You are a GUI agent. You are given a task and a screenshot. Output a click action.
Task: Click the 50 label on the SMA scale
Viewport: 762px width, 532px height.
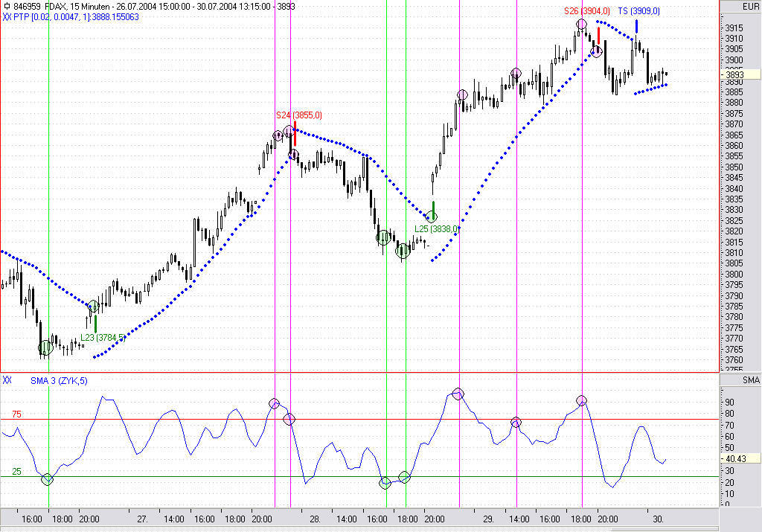pyautogui.click(x=729, y=448)
